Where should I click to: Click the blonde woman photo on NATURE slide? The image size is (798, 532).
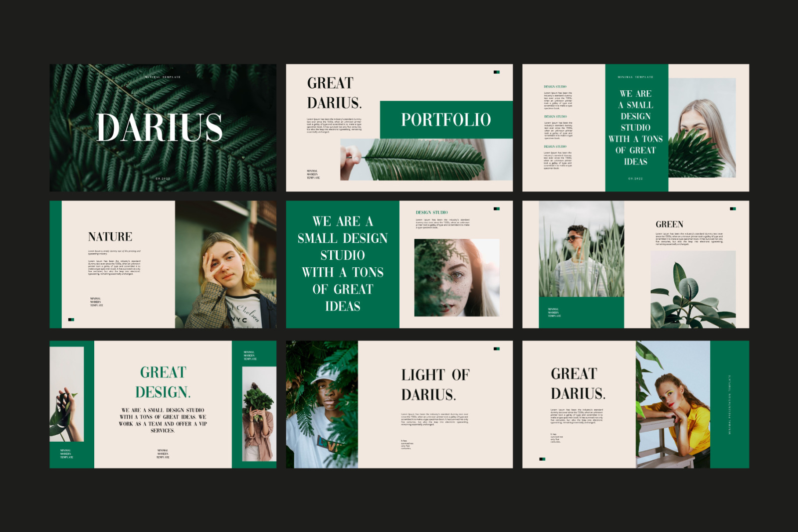click(225, 265)
